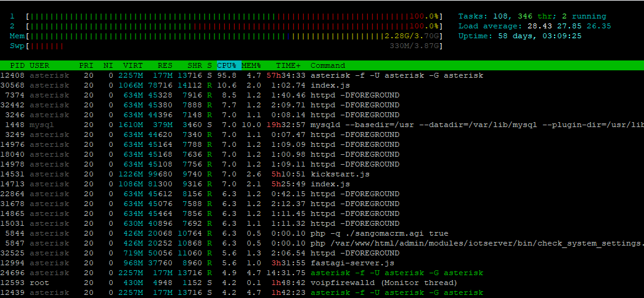Select the kickstart.js process row

[x=247, y=174]
